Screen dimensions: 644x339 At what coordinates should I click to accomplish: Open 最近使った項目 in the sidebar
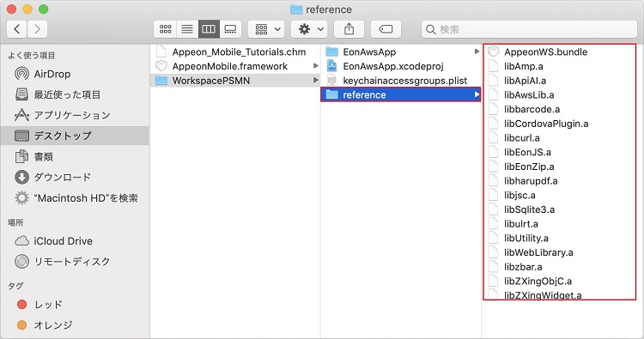pyautogui.click(x=75, y=94)
